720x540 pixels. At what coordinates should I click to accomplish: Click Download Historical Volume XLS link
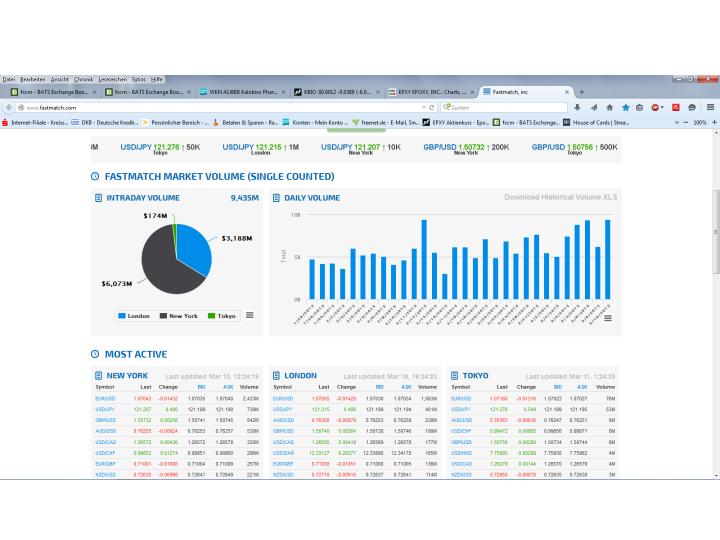pos(560,198)
